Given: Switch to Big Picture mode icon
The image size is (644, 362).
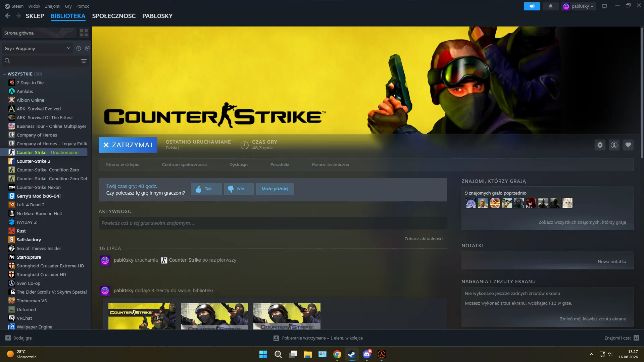Looking at the screenshot, I should [x=604, y=6].
